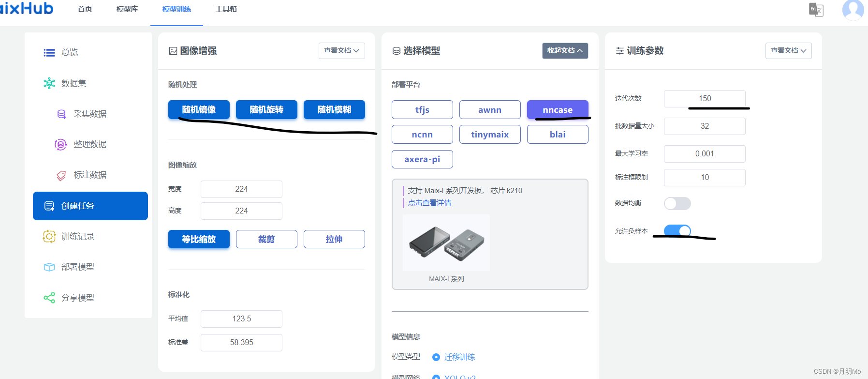
Task: Click the image icon next to 图像增强
Action: [173, 51]
